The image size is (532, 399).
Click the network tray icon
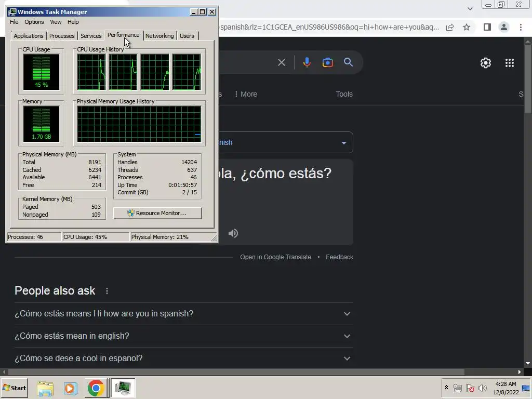coord(457,388)
